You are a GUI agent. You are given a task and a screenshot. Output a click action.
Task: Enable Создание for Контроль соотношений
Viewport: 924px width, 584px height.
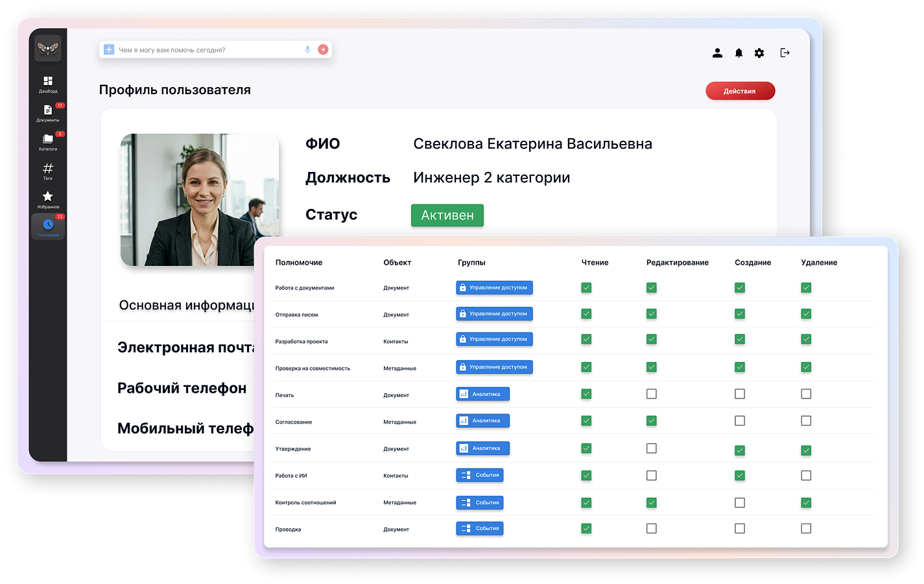[740, 503]
